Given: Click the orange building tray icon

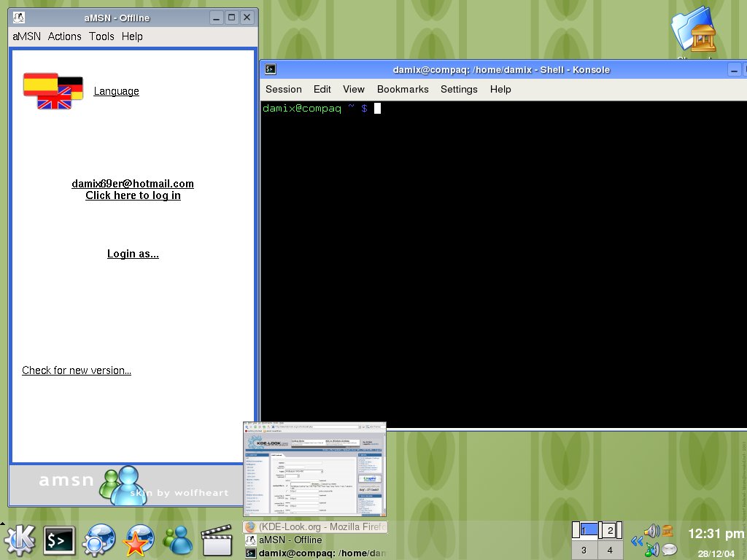Looking at the screenshot, I should (668, 530).
